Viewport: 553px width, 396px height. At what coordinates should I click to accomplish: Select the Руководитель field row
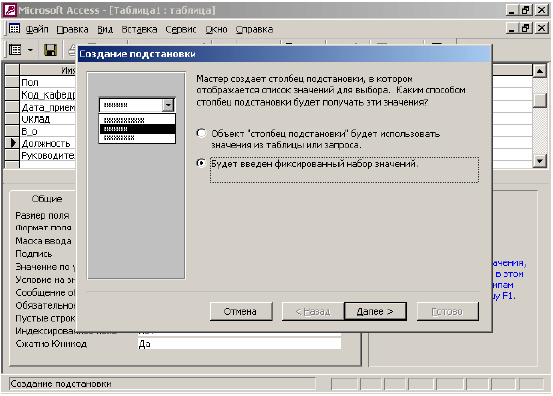48,155
